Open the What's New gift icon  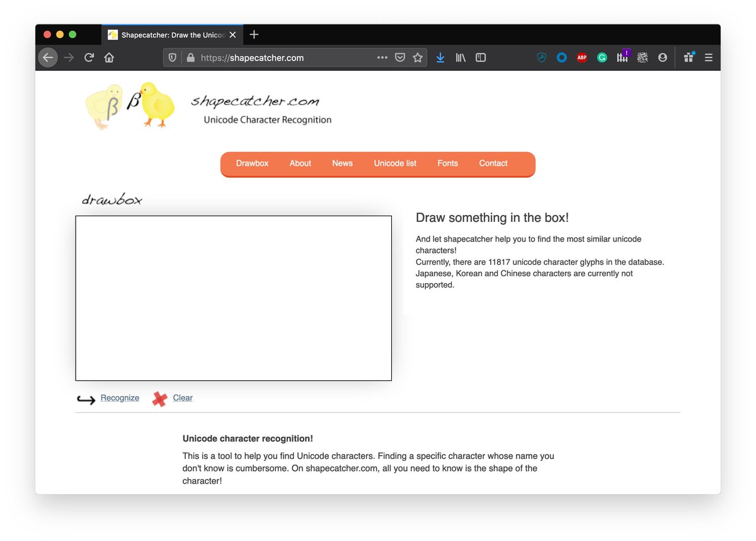tap(689, 57)
